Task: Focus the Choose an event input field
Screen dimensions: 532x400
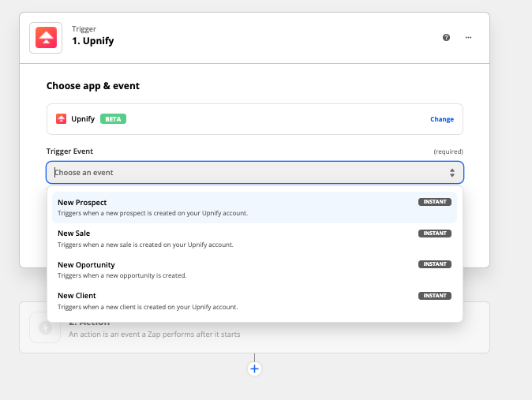Action: point(255,172)
